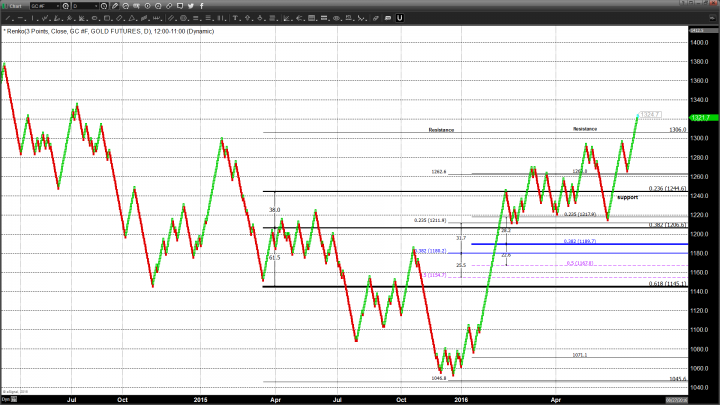Share chart via Facebook icon
This screenshot has width=720, height=405.
[202, 6]
